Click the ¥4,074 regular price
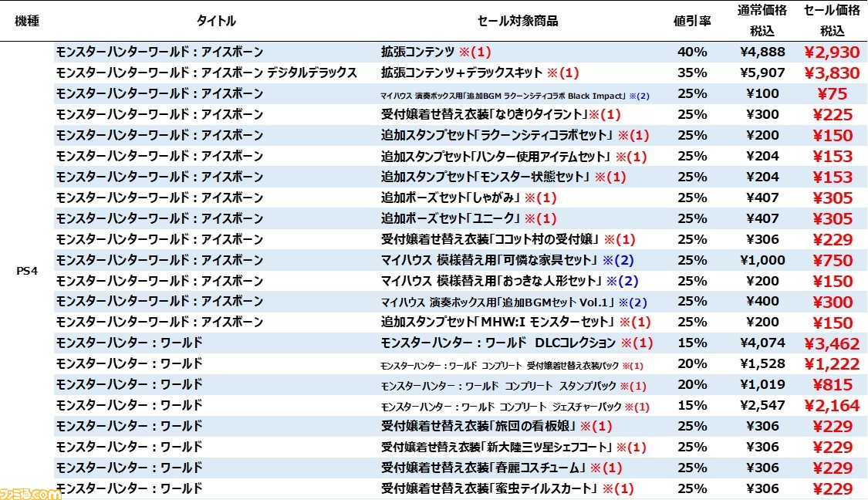The height and width of the screenshot is (500, 868). [762, 343]
